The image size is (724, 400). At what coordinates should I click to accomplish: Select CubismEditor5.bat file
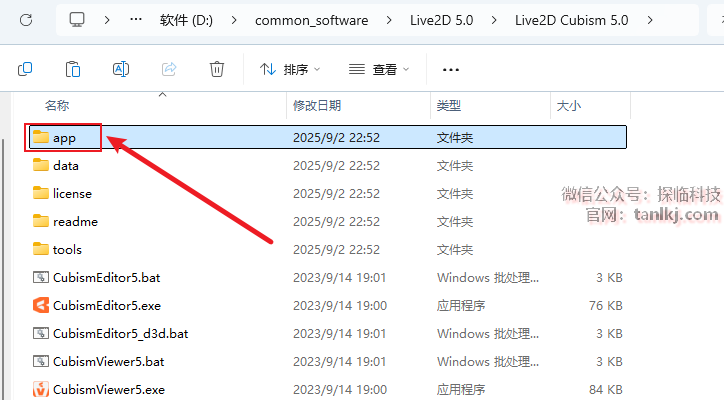pos(106,278)
